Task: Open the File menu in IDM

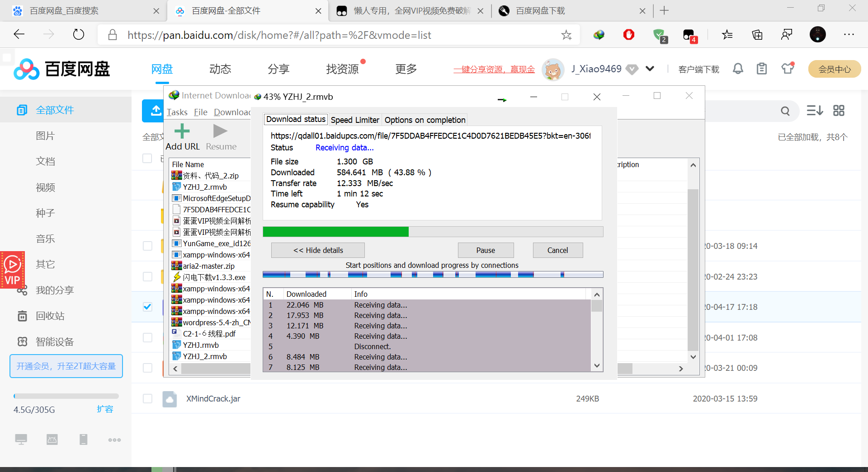Action: [x=200, y=112]
